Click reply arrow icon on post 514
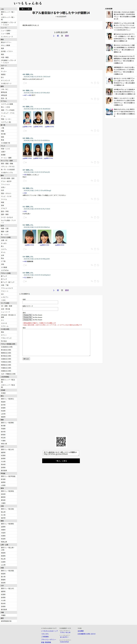This screenshot has height=644, width=137. pyautogui.click(x=92, y=265)
